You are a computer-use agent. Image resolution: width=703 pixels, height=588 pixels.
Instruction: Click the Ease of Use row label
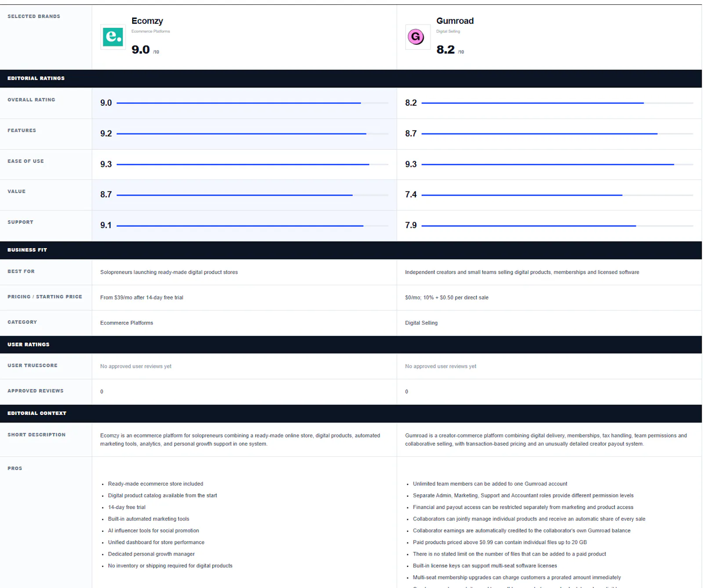click(25, 161)
